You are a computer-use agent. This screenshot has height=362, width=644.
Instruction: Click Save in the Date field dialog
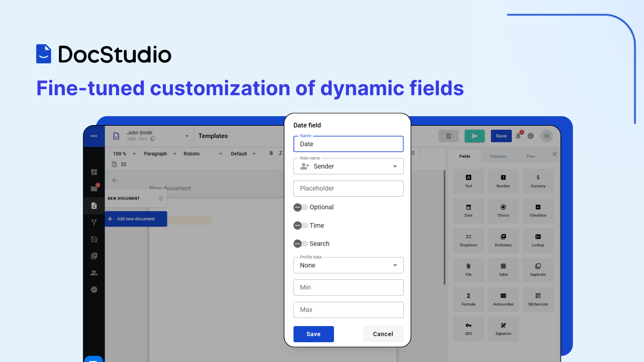(313, 334)
